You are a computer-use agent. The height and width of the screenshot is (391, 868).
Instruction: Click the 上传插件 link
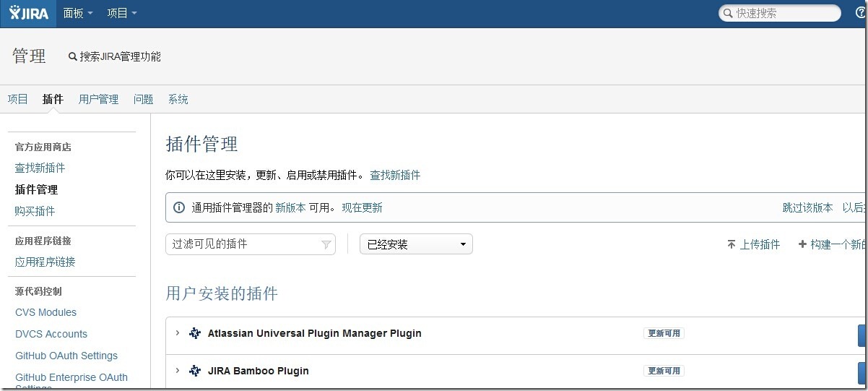(760, 244)
